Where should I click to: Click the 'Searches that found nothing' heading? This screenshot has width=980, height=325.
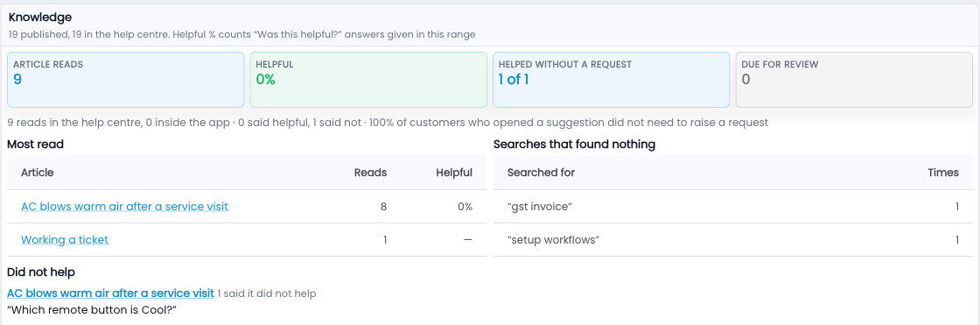tap(574, 145)
